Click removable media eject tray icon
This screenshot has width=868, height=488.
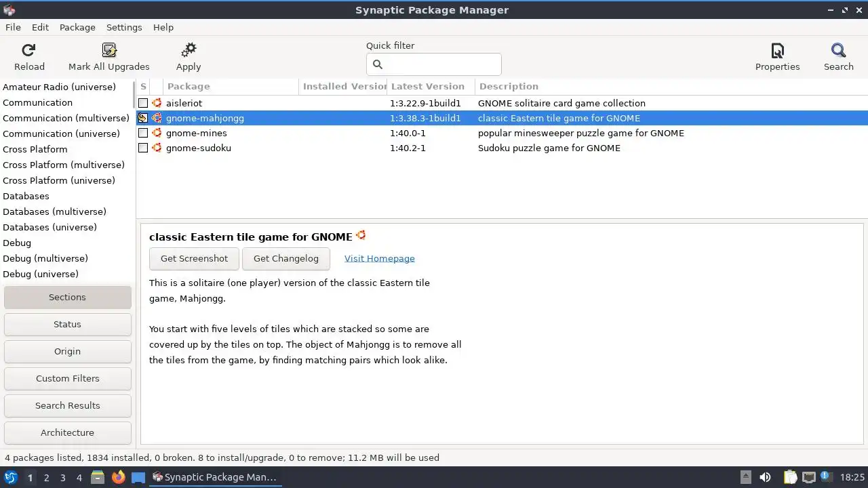click(x=746, y=477)
